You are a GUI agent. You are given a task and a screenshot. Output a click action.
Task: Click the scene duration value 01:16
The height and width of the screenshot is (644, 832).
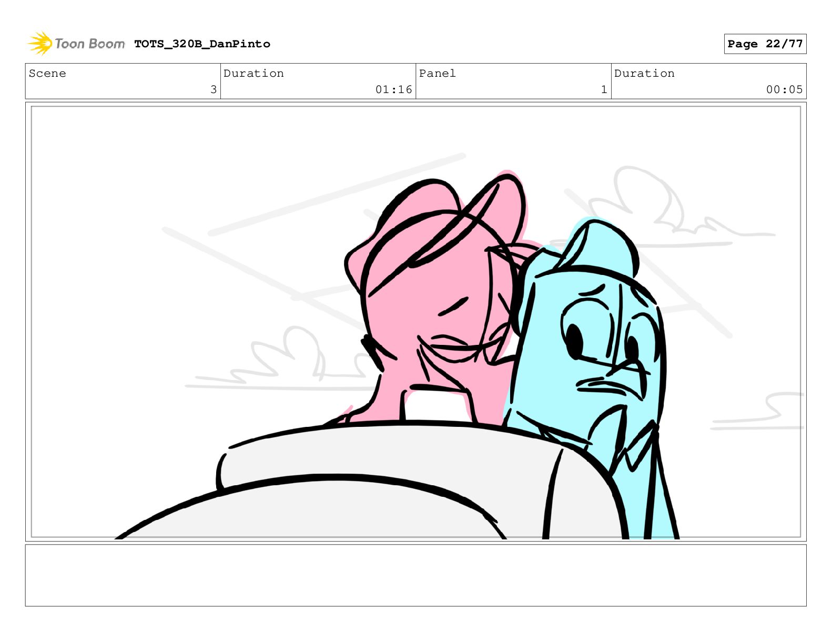click(393, 90)
